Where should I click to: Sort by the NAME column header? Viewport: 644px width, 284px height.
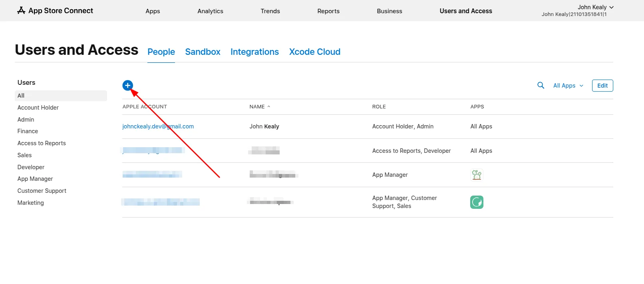coord(260,107)
